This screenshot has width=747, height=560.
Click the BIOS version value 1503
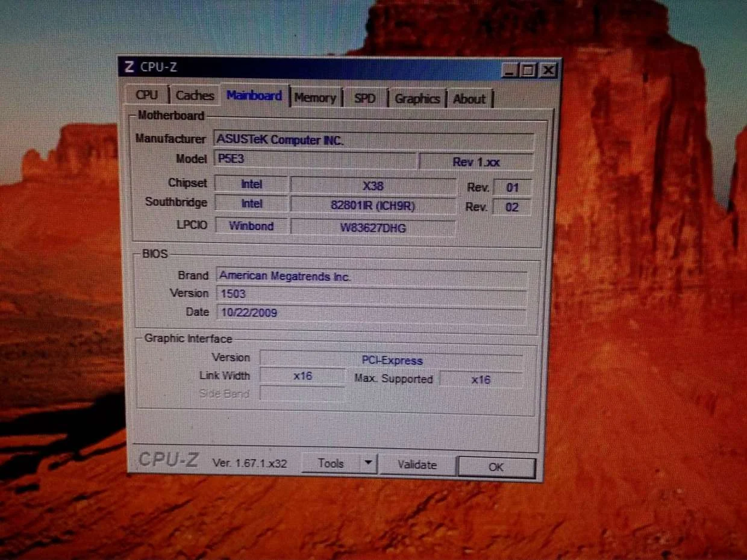click(x=371, y=294)
